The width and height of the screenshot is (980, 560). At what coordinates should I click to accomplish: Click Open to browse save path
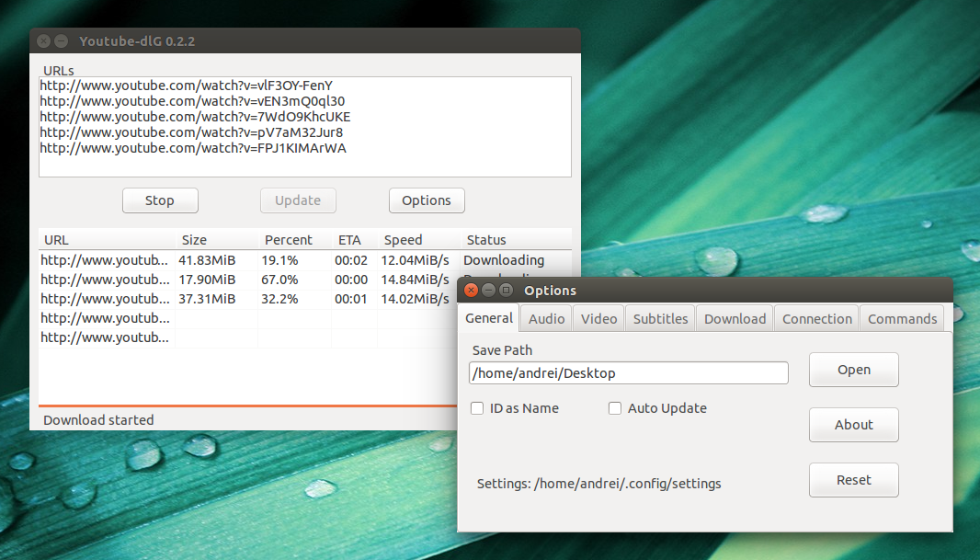pyautogui.click(x=854, y=370)
